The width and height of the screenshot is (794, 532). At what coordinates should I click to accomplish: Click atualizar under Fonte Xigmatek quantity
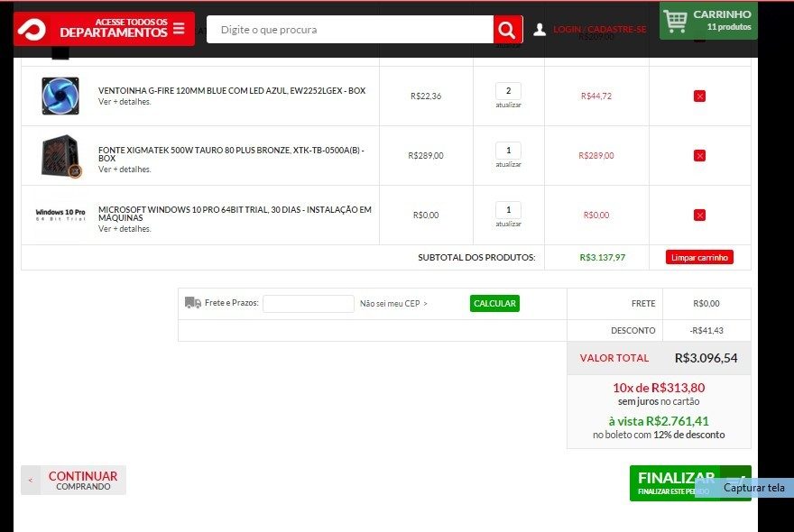coord(508,164)
